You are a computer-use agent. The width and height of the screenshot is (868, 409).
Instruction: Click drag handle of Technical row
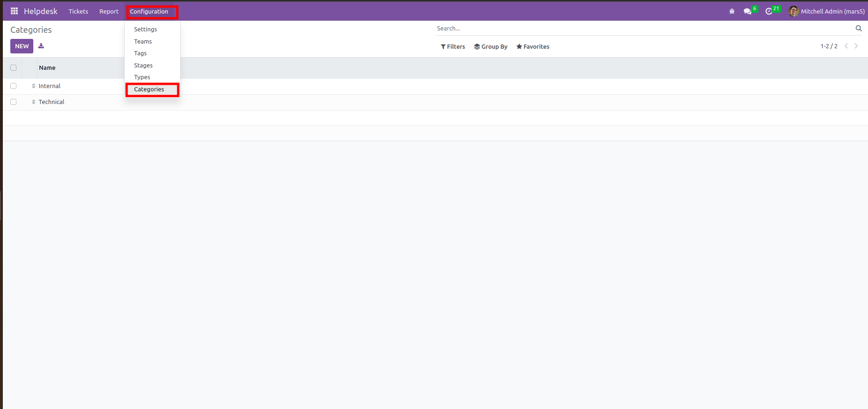coord(34,102)
